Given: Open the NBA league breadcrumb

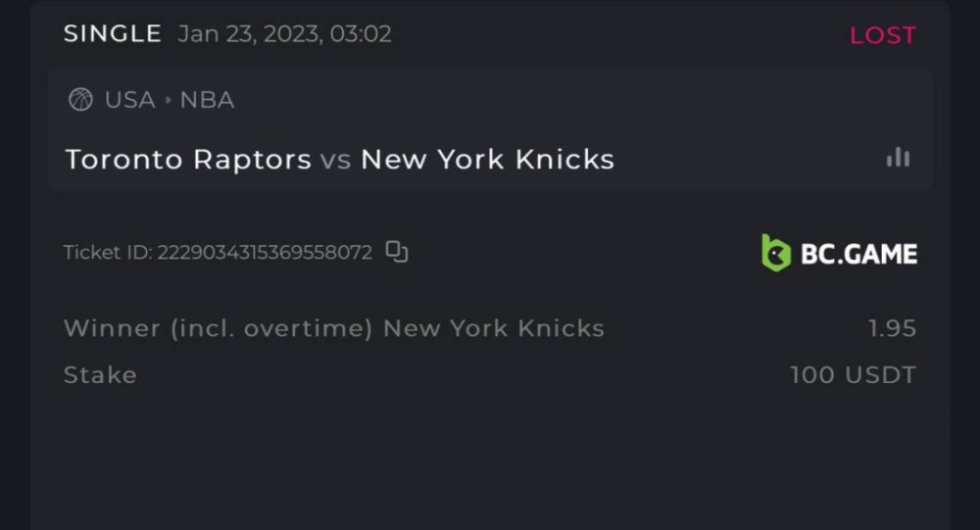Looking at the screenshot, I should [207, 100].
